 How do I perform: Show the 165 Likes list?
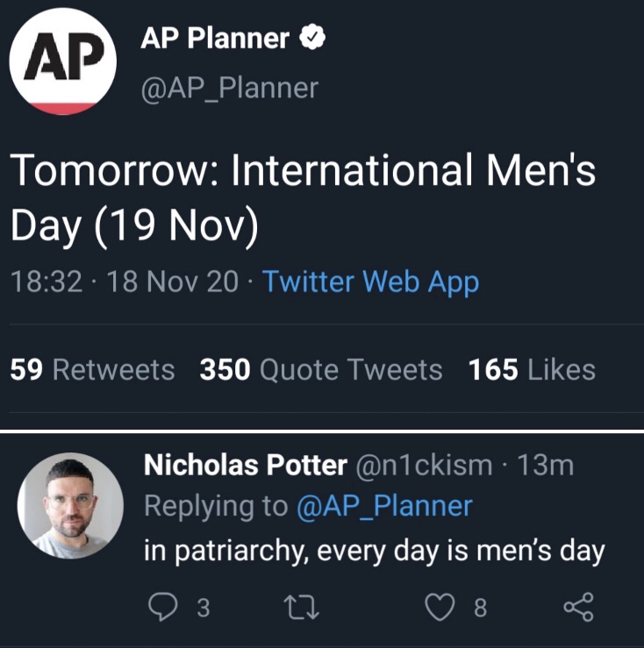532,369
